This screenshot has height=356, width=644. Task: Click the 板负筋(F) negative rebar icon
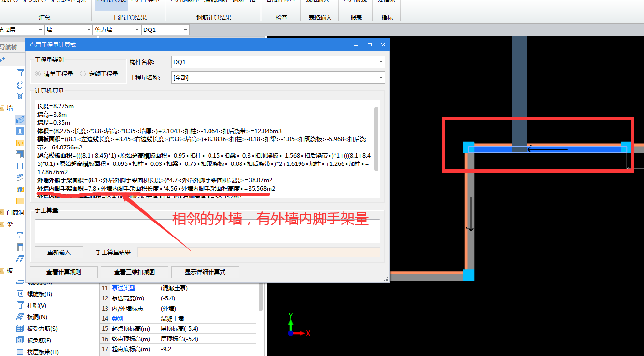click(20, 340)
